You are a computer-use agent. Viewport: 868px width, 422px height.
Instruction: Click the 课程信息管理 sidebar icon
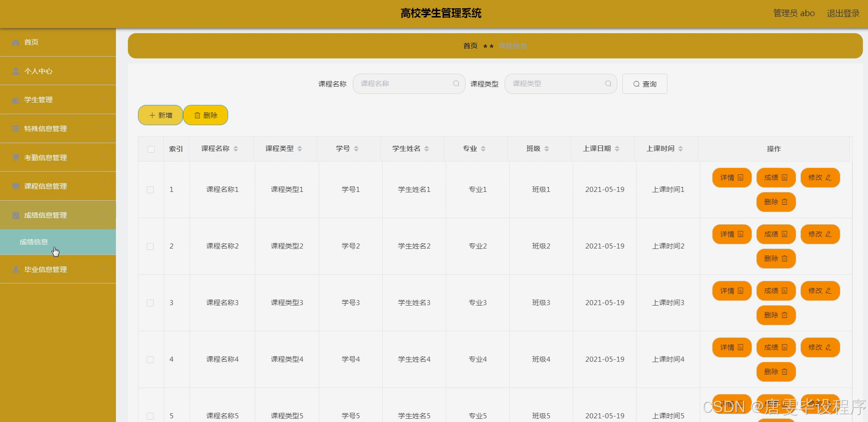click(x=16, y=186)
